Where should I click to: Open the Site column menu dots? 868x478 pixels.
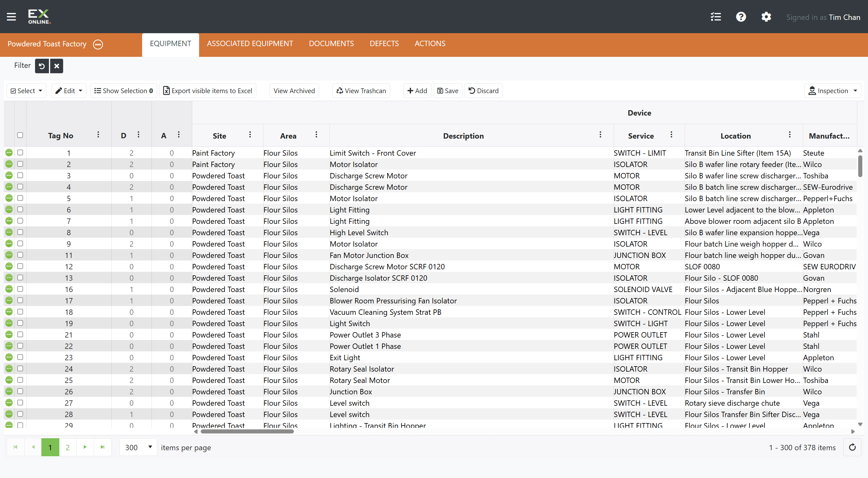pyautogui.click(x=250, y=135)
